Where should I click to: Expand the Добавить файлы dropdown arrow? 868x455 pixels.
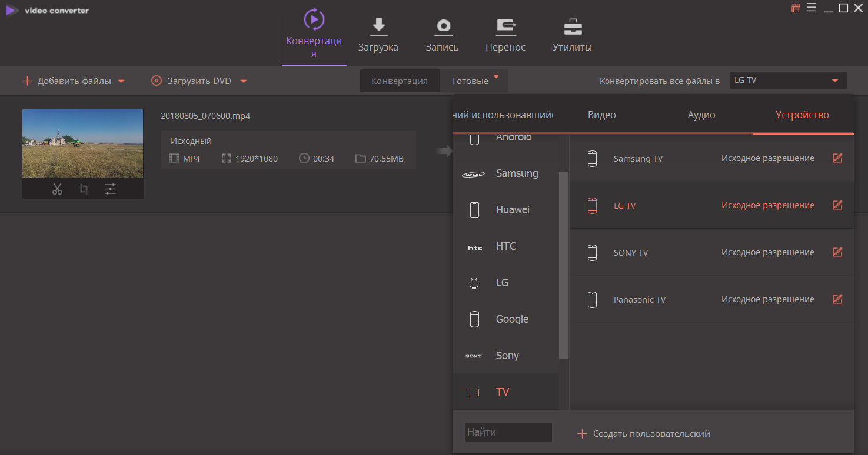121,81
